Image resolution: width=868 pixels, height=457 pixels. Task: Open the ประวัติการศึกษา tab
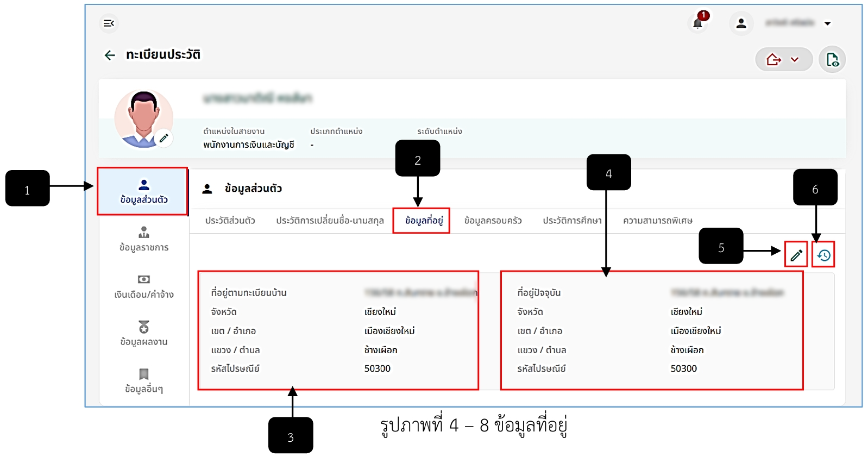572,221
